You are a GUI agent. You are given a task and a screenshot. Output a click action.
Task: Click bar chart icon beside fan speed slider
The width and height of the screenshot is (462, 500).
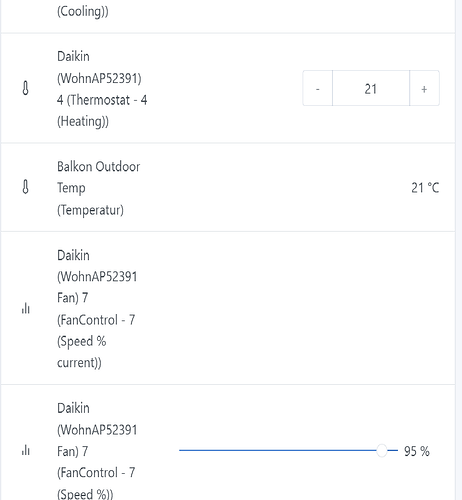point(26,450)
